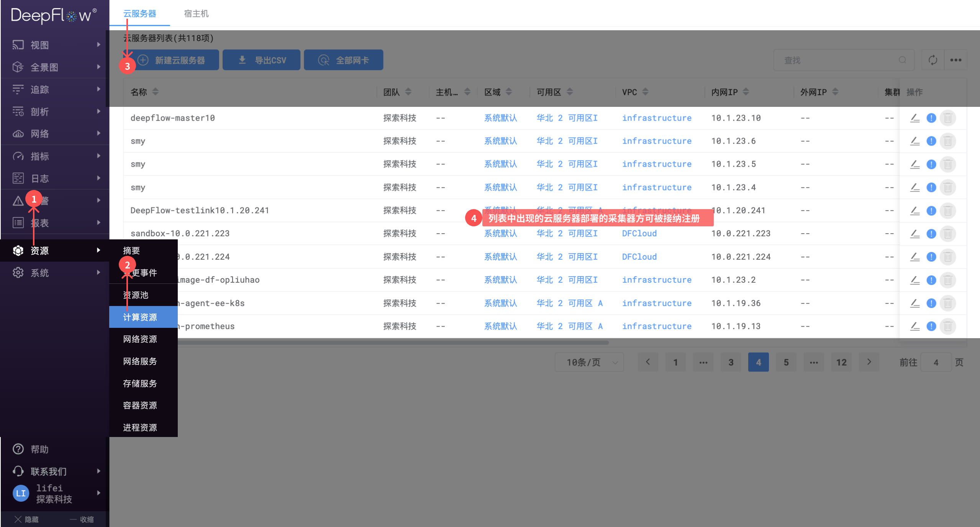Open the DFCloud VPC link for sandbox-10.0.221.223
This screenshot has height=527, width=980.
click(x=639, y=234)
